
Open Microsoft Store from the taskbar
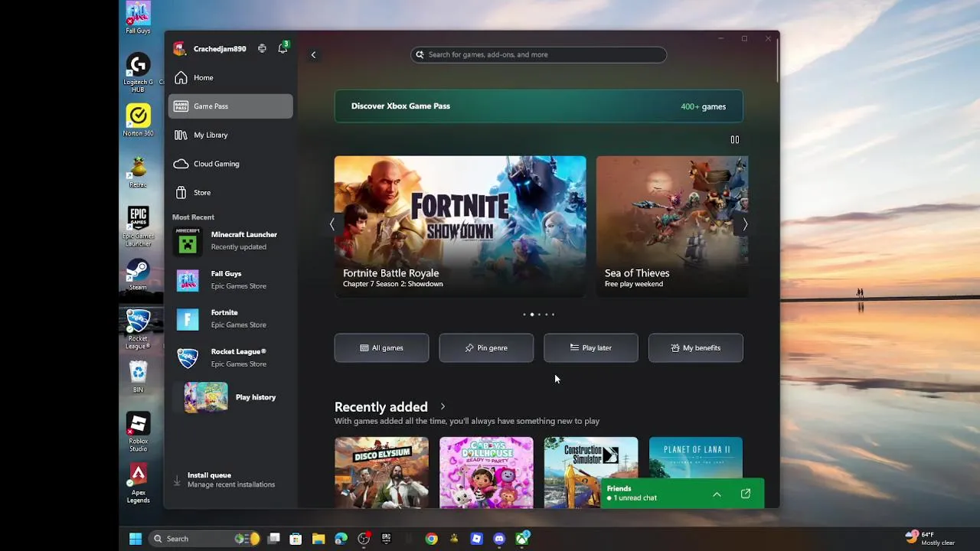point(296,539)
